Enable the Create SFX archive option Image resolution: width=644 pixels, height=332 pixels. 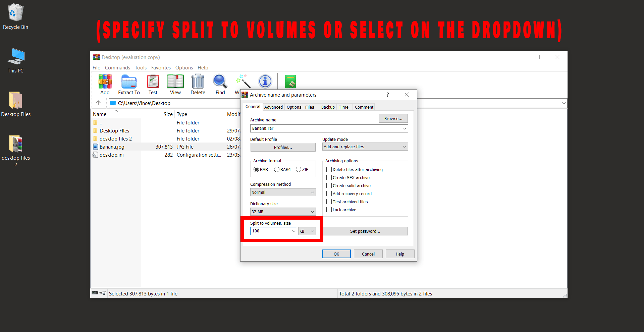click(329, 177)
